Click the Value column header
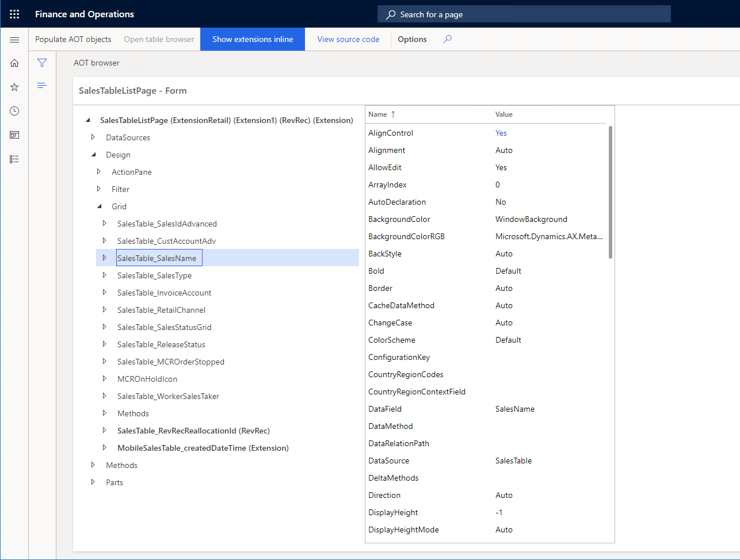The image size is (740, 560). pos(504,114)
